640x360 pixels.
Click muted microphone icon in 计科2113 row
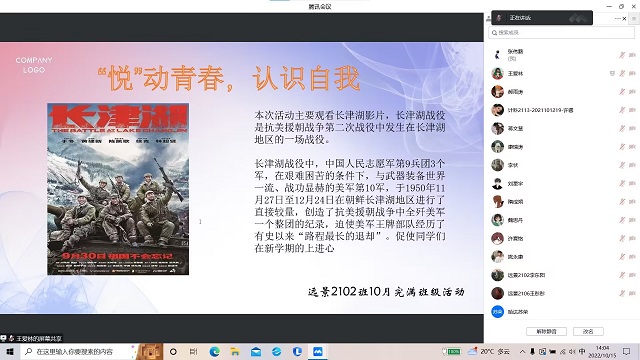[x=622, y=110]
